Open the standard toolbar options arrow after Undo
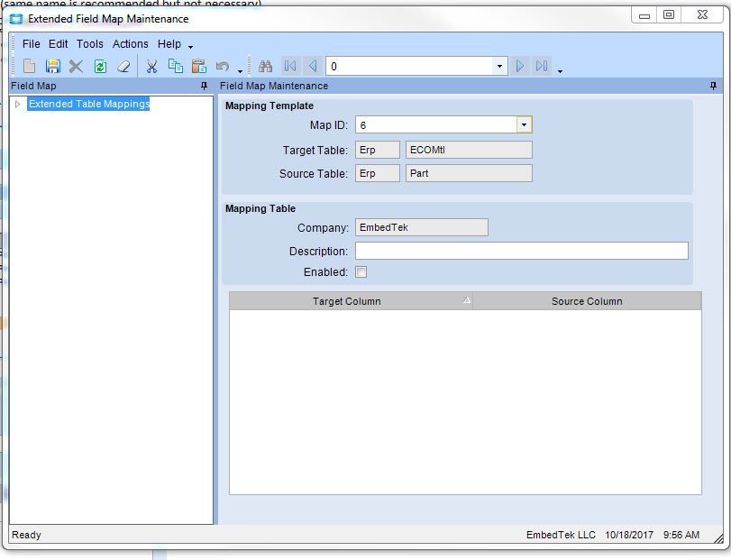 240,71
